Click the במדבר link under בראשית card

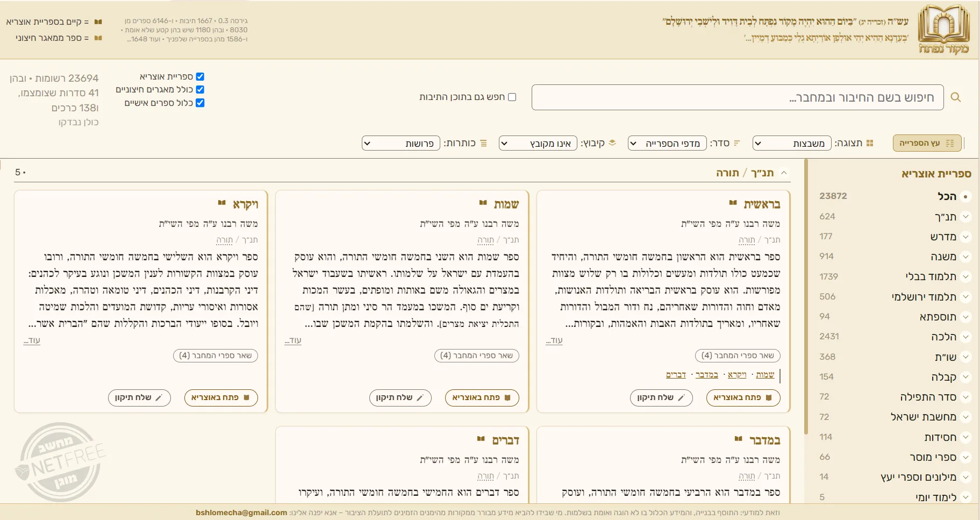pos(706,375)
